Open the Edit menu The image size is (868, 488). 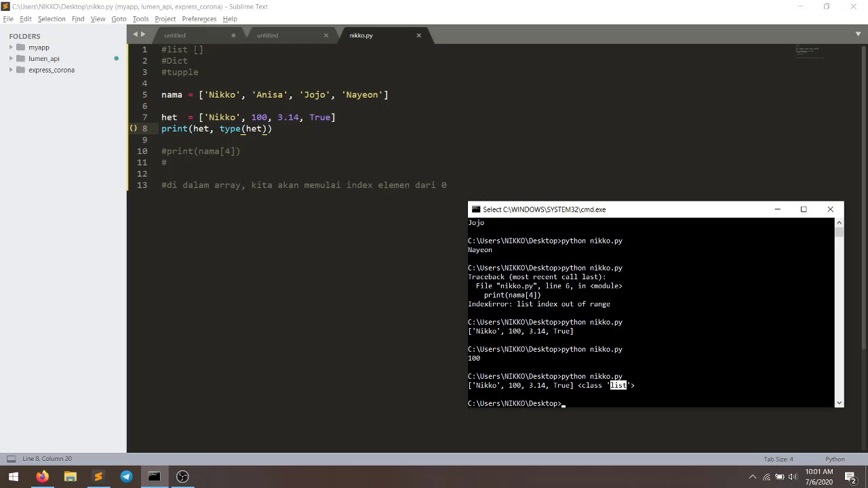pyautogui.click(x=26, y=19)
